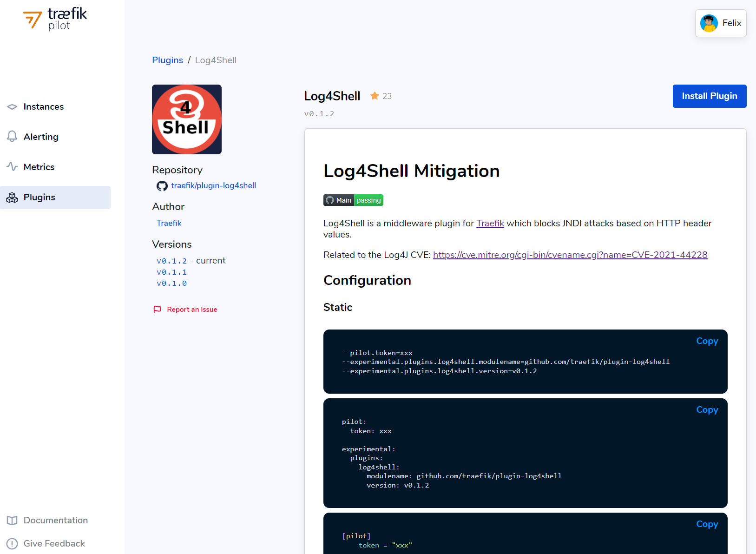Click the Main passing build badge
The height and width of the screenshot is (554, 756).
click(x=353, y=200)
